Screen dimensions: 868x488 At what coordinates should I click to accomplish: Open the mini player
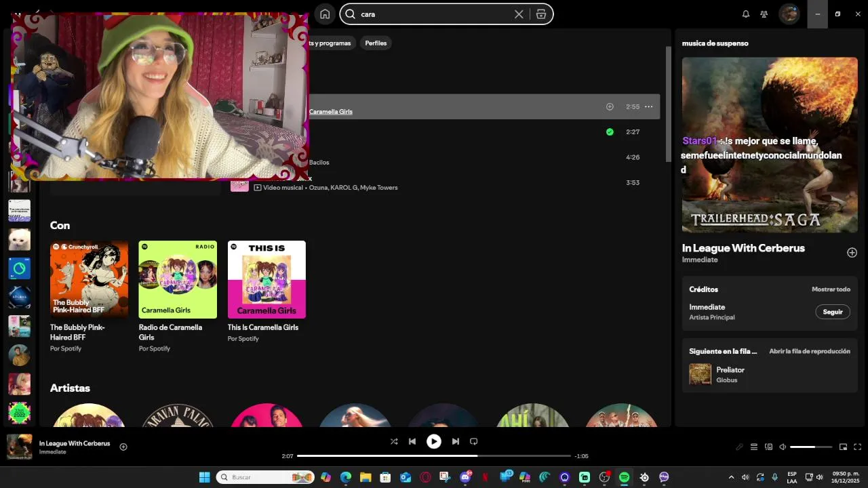(844, 447)
